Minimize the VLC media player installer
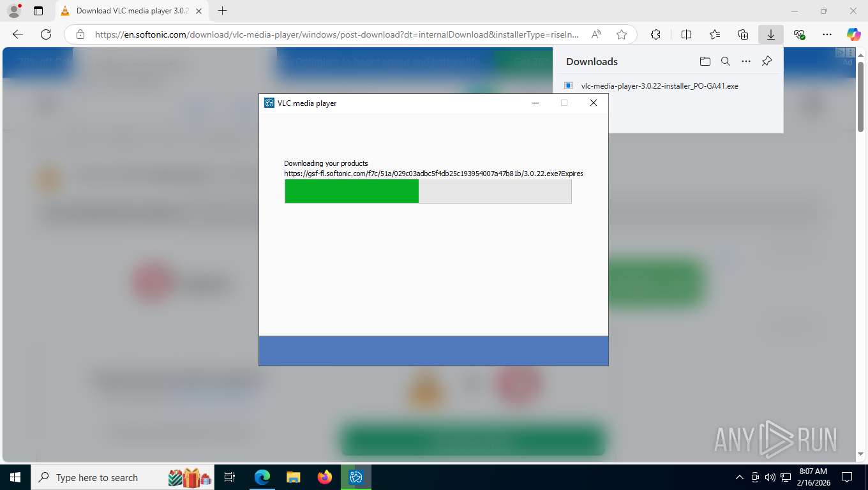 535,103
